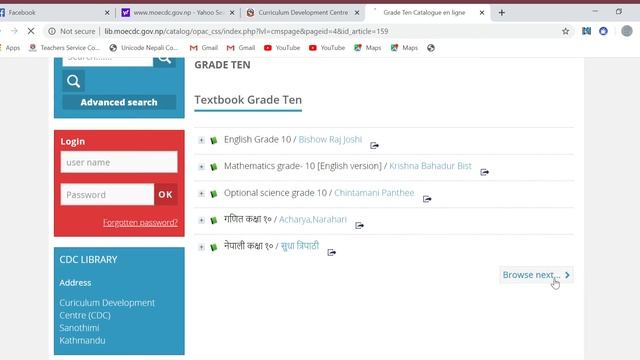Screen dimensions: 640x360
Task: Click the Textbook Grade Ten heading
Action: pyautogui.click(x=248, y=100)
